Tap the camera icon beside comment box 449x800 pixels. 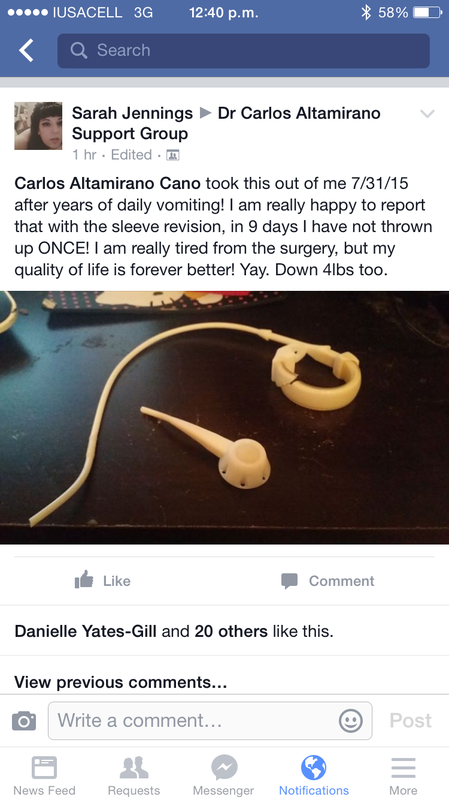tap(23, 721)
